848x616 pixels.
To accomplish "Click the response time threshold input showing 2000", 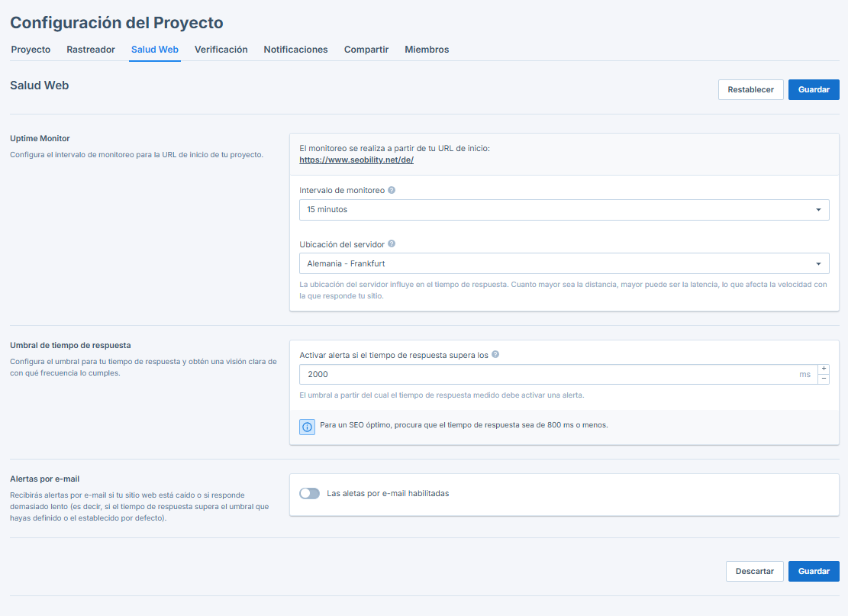I will point(534,374).
